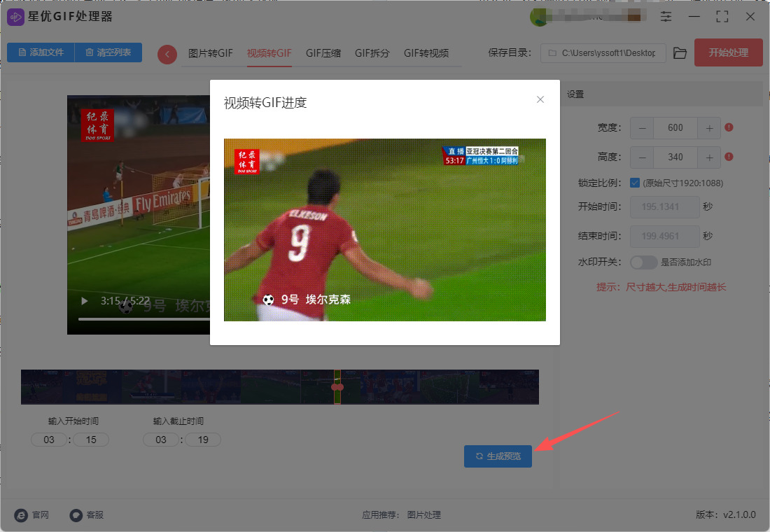Switch to the 视频转GIF tab
Image resolution: width=770 pixels, height=532 pixels.
(x=269, y=53)
